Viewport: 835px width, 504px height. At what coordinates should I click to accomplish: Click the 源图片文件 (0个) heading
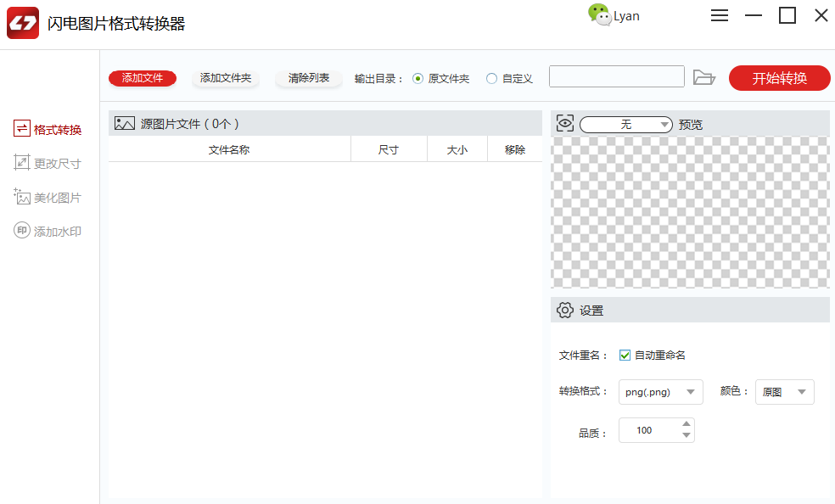pyautogui.click(x=189, y=124)
